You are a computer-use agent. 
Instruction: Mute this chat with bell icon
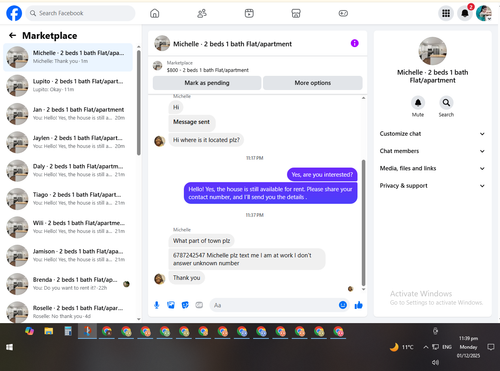click(x=418, y=103)
